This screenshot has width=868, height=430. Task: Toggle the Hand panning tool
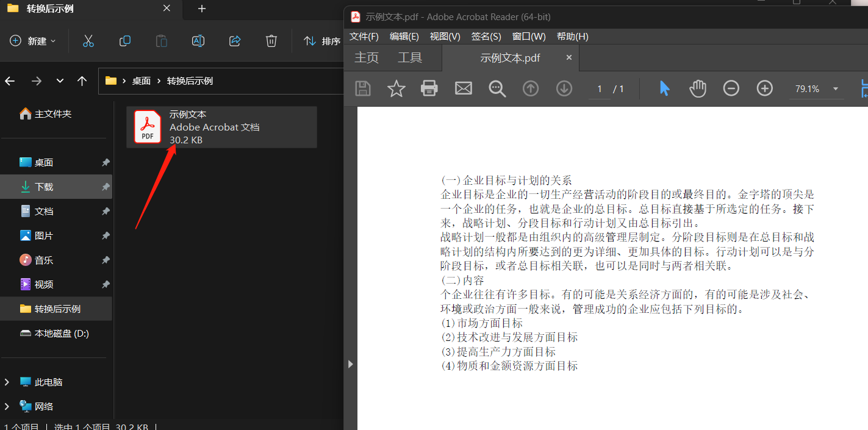[x=697, y=88]
